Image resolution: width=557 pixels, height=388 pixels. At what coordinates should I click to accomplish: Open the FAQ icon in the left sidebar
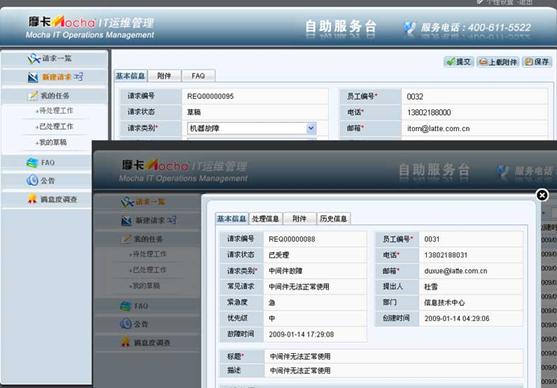pos(32,163)
